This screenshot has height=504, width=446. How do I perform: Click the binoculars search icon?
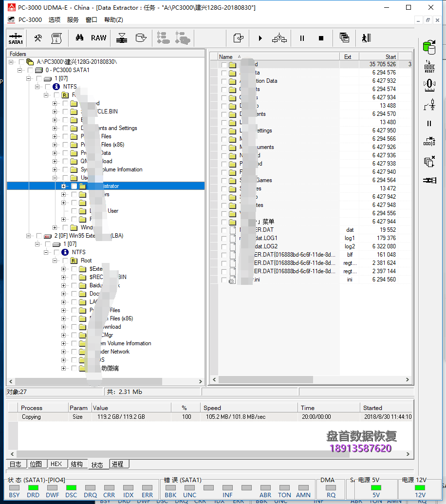tap(79, 38)
